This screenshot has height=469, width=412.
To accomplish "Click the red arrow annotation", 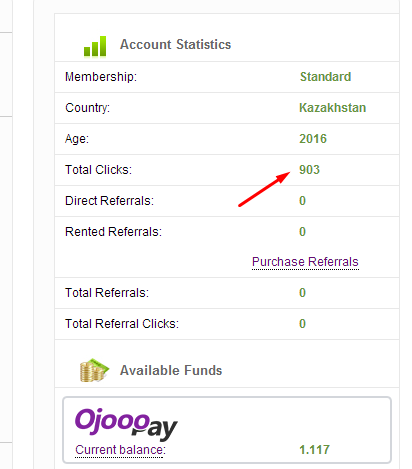I will [264, 189].
